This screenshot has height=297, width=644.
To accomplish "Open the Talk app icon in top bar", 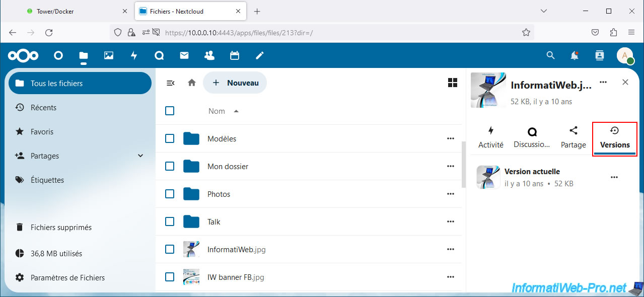I will click(x=159, y=55).
